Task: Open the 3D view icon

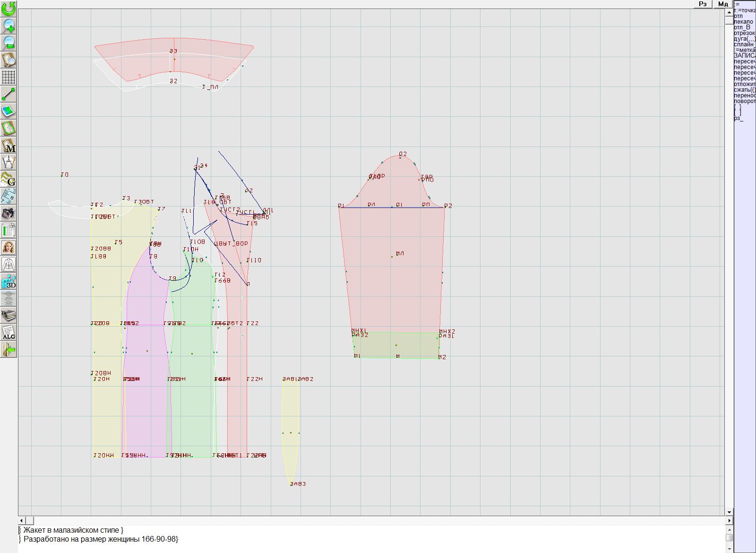Action: [x=9, y=282]
